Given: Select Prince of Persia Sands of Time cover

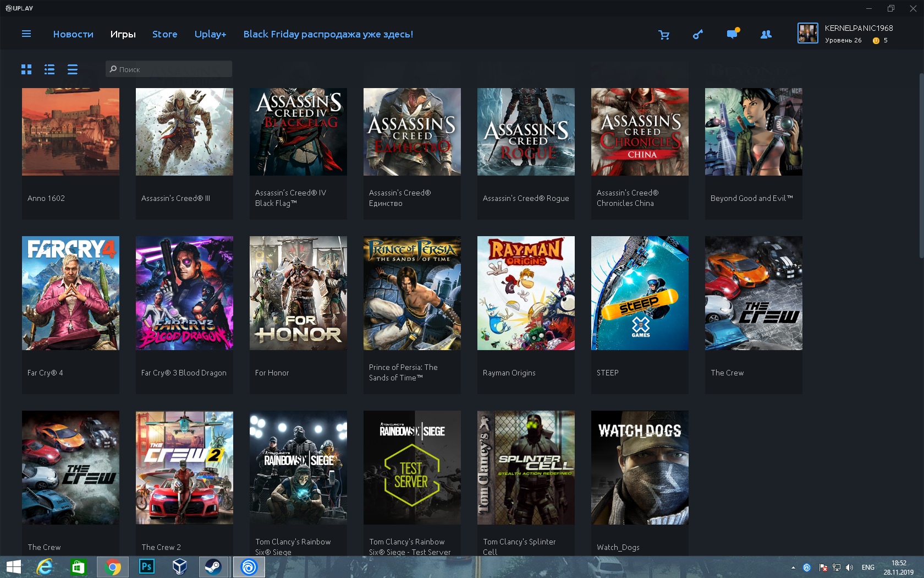Looking at the screenshot, I should pos(412,293).
